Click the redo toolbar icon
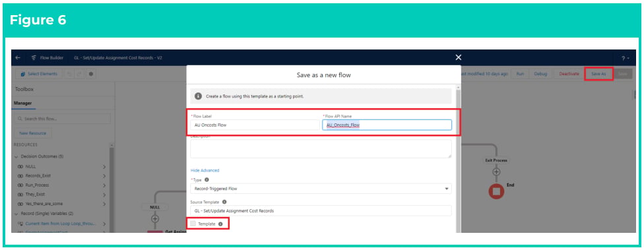644x250 pixels. coord(80,74)
